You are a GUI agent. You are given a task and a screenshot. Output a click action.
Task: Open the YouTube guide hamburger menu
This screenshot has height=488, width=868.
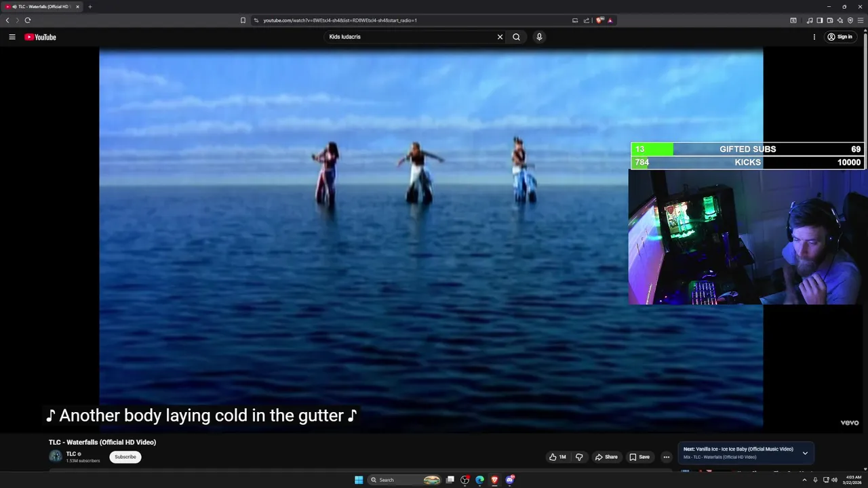point(12,37)
